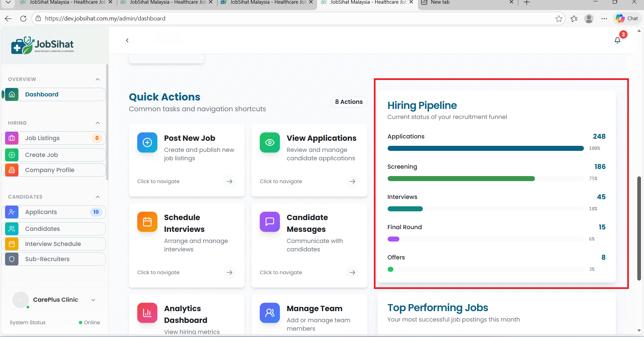
Task: Click the purple Candidate Messages chat icon
Action: [269, 222]
